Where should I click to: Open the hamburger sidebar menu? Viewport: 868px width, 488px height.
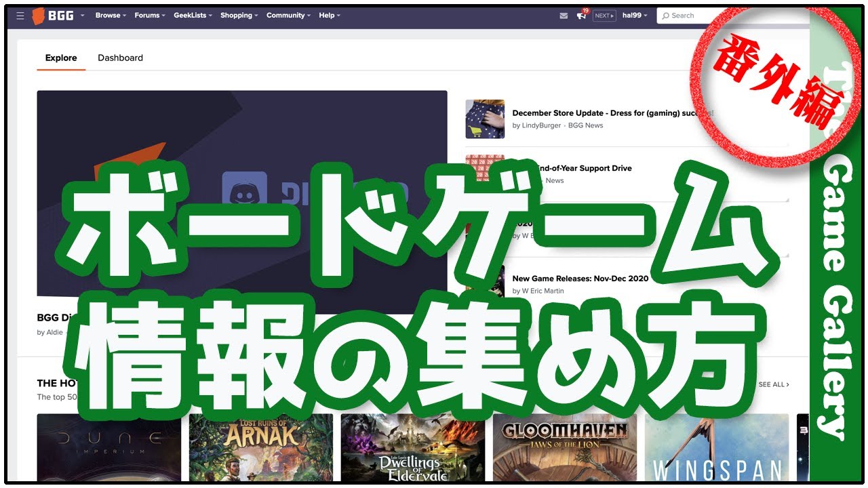click(x=20, y=16)
